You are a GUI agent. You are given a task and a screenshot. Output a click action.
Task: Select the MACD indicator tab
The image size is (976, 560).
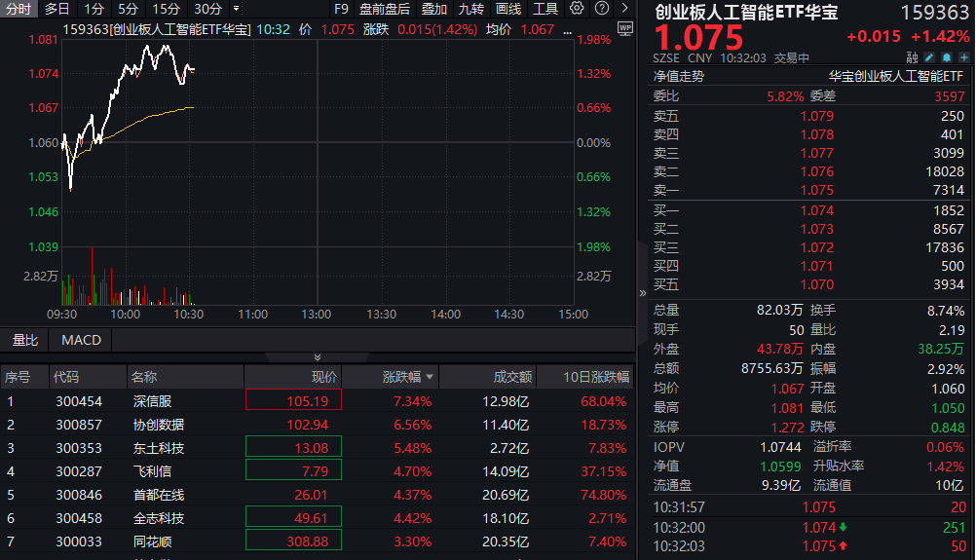(81, 340)
